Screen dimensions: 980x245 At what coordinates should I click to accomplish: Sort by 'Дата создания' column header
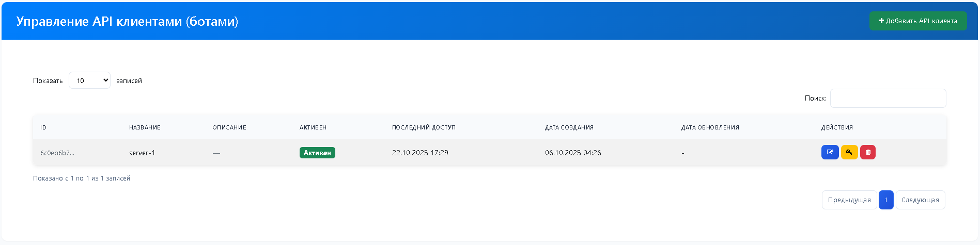coord(569,127)
